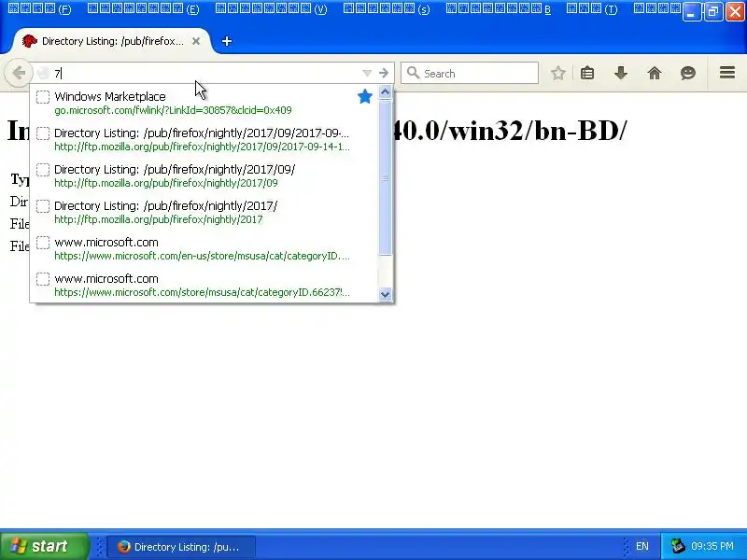Select suggestion ending 2017/09/2017-09-...
747x560 pixels.
(x=204, y=139)
